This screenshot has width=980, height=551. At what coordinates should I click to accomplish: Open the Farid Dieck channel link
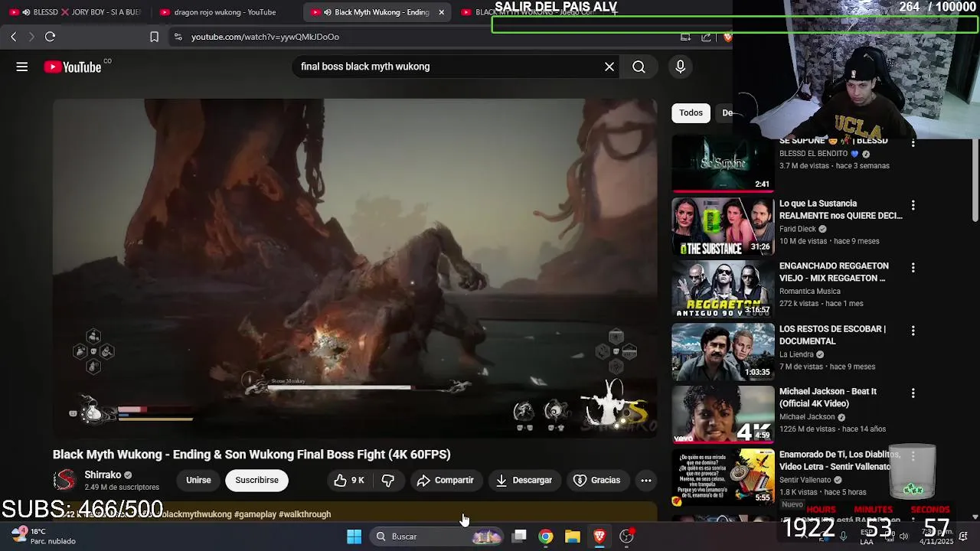pos(798,229)
